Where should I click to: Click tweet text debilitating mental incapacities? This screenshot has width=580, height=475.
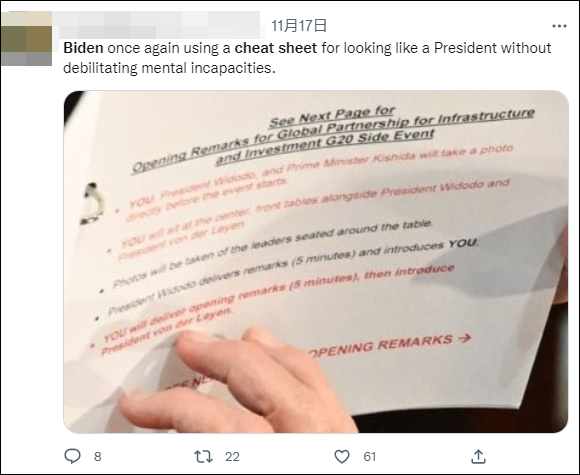click(169, 68)
